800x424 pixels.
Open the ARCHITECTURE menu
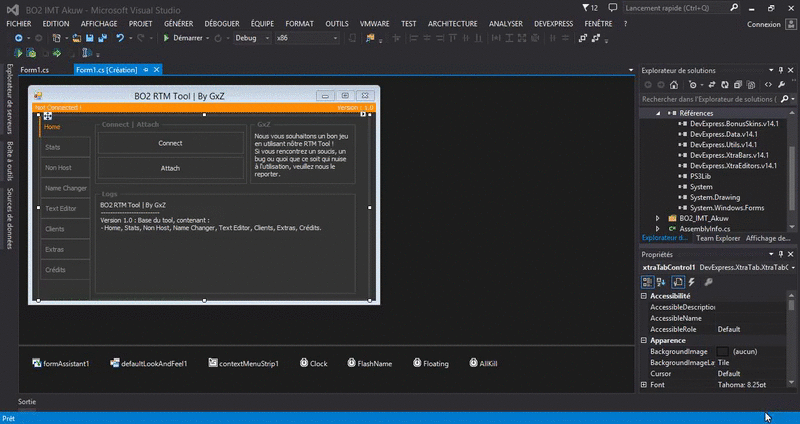(453, 23)
